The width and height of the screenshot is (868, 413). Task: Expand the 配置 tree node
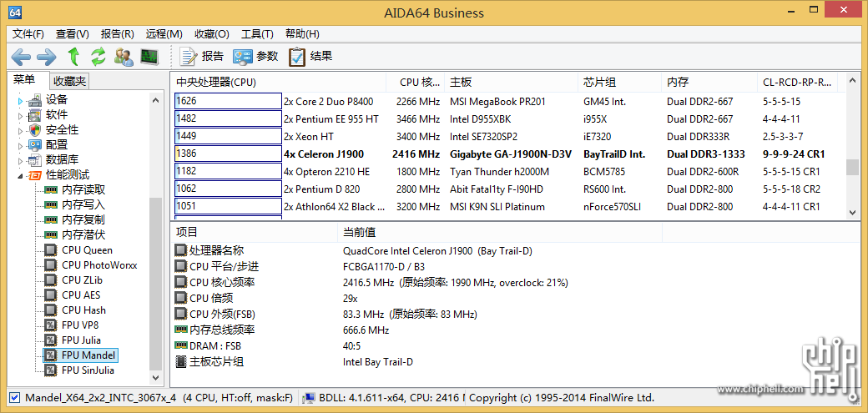(x=21, y=146)
